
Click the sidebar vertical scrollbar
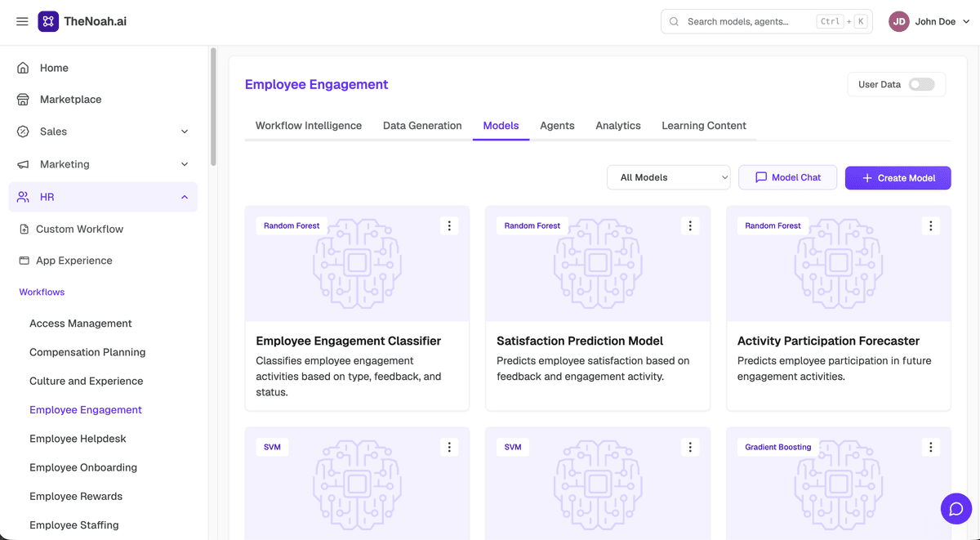coord(213,107)
